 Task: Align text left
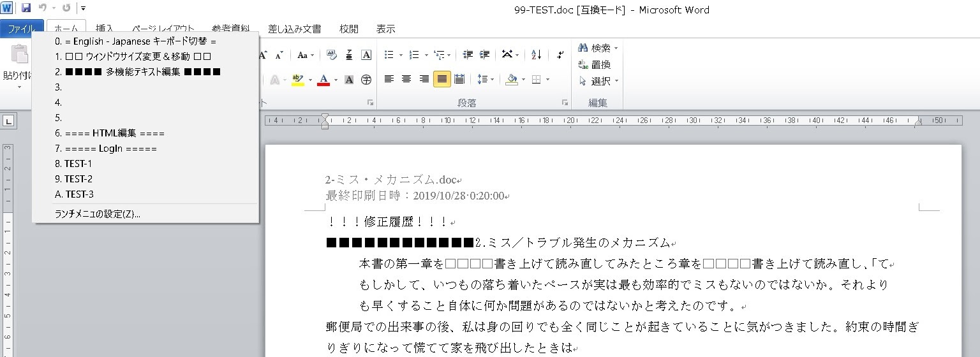389,80
